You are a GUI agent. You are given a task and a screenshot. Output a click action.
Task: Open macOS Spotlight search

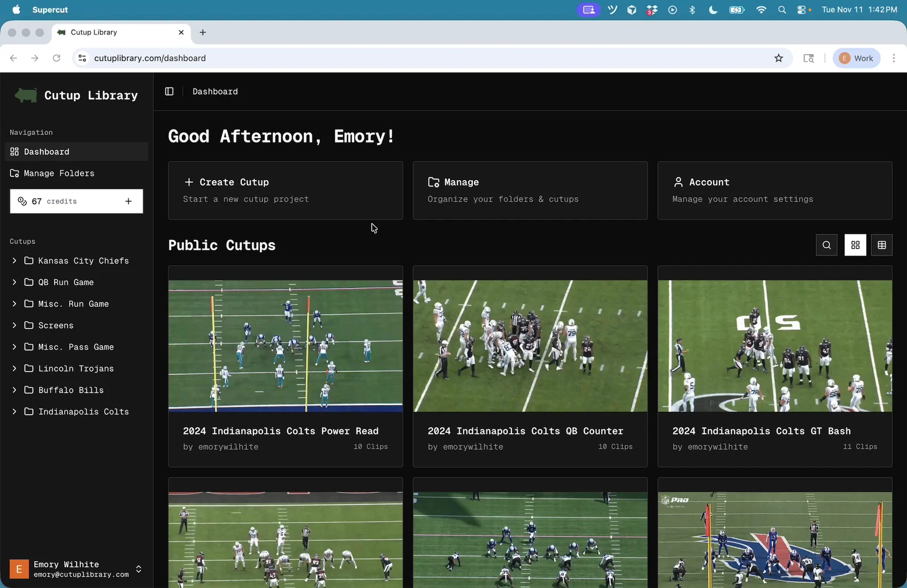click(x=782, y=10)
